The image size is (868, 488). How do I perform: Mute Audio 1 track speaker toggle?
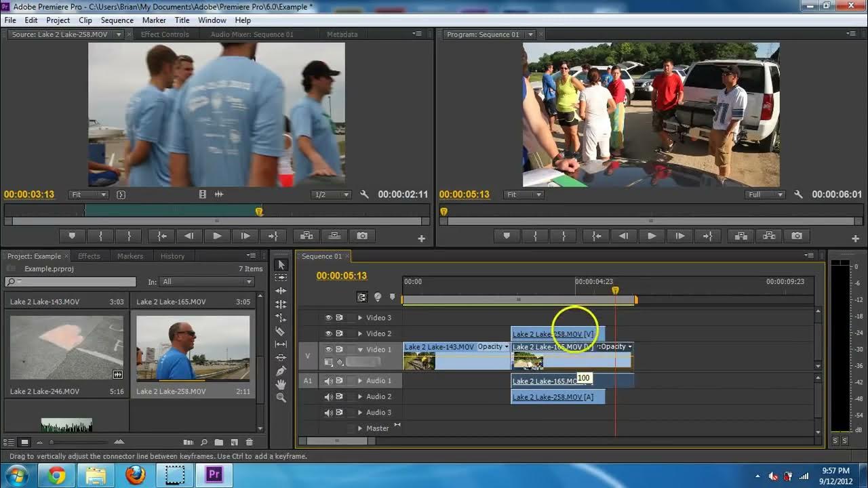click(x=329, y=381)
